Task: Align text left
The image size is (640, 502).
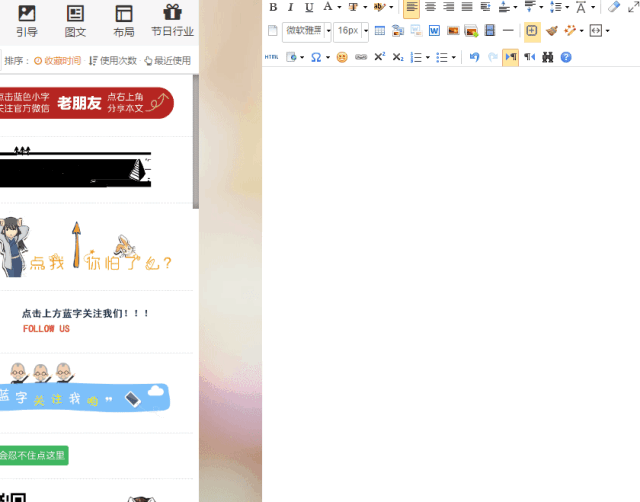Action: coord(411,8)
